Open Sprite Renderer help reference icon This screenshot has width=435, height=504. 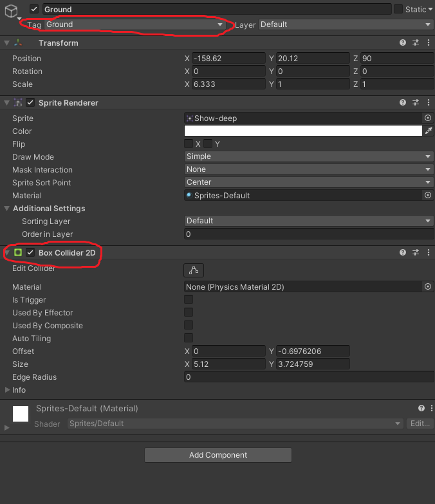[x=403, y=102]
